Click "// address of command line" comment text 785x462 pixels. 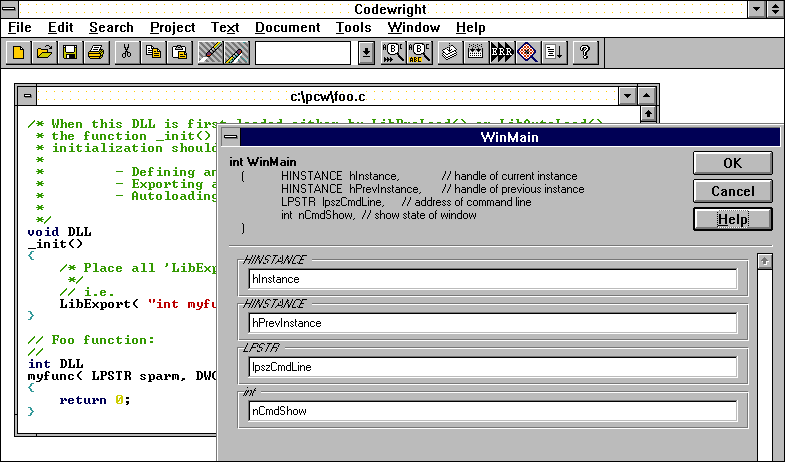[x=466, y=202]
